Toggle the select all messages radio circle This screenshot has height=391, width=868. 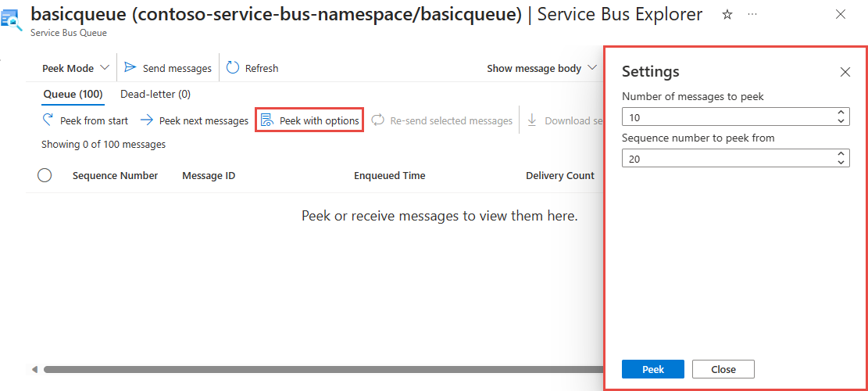coord(45,175)
